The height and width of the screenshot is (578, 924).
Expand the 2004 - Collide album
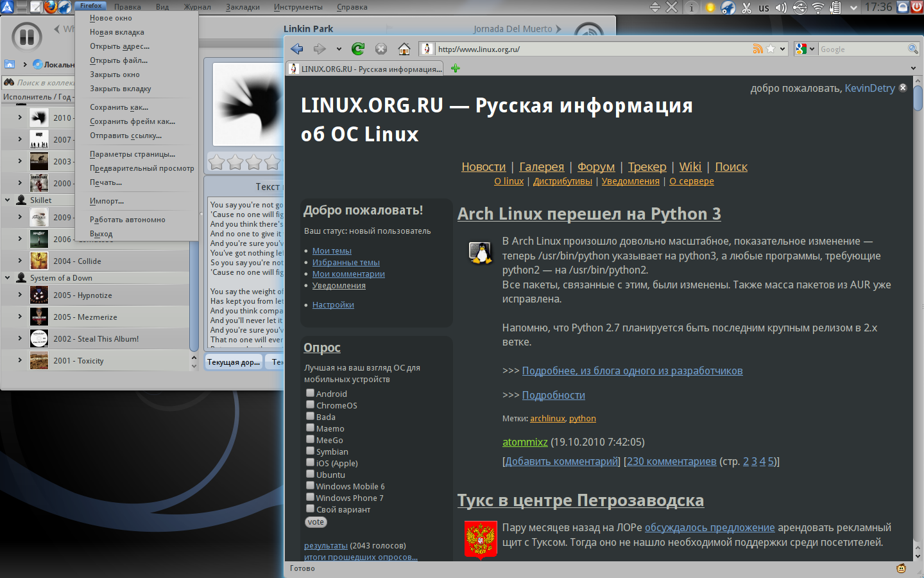[x=20, y=261]
